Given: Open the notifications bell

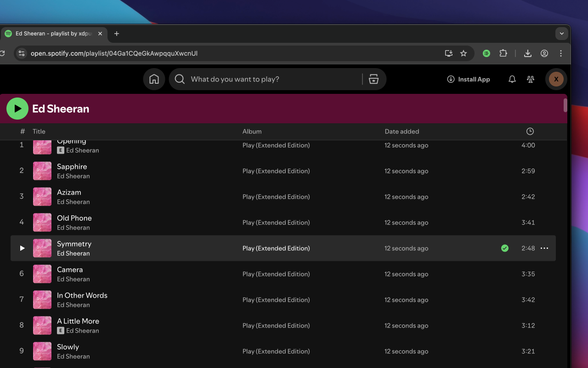Looking at the screenshot, I should (512, 79).
